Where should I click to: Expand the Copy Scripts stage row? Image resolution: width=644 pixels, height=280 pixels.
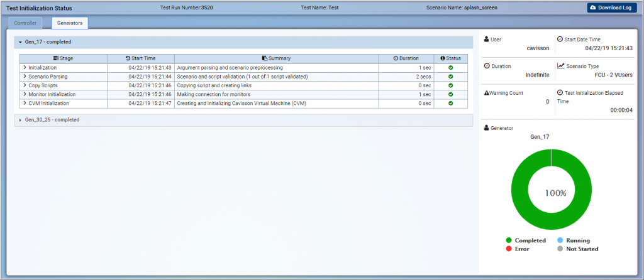click(x=25, y=85)
